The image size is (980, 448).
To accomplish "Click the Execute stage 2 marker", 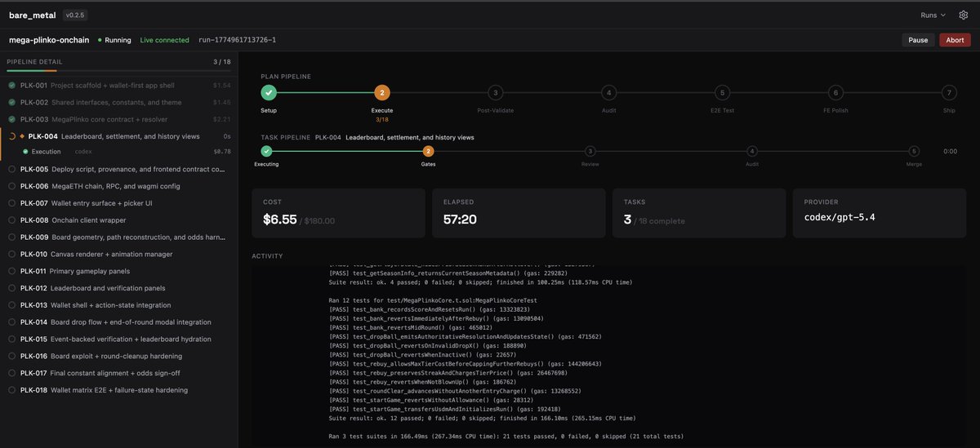I will 381,92.
